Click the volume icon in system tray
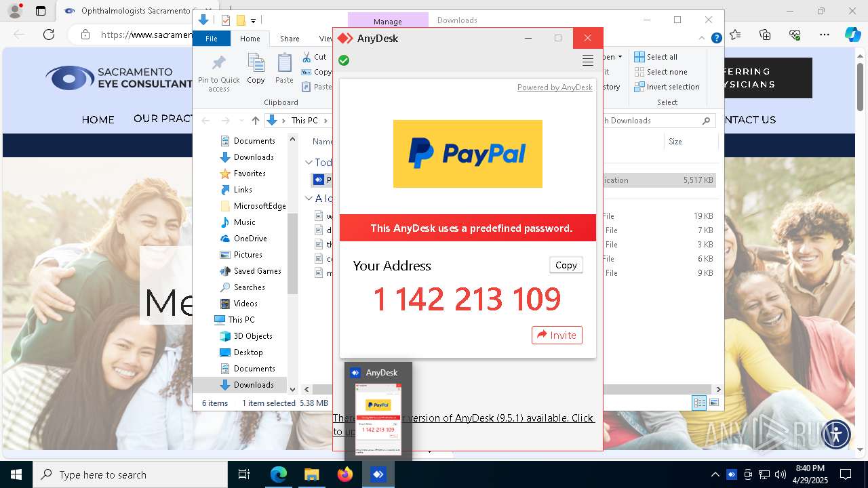868x488 pixels. pos(781,475)
